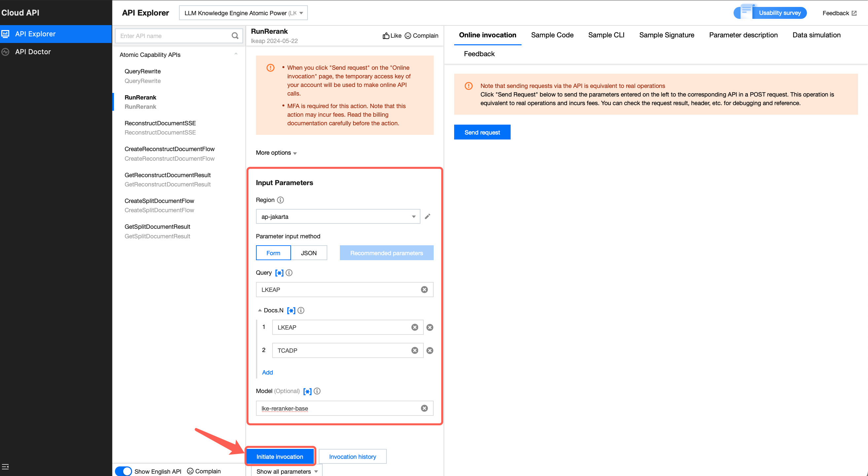Open the ap-jakarta region dropdown

point(338,217)
